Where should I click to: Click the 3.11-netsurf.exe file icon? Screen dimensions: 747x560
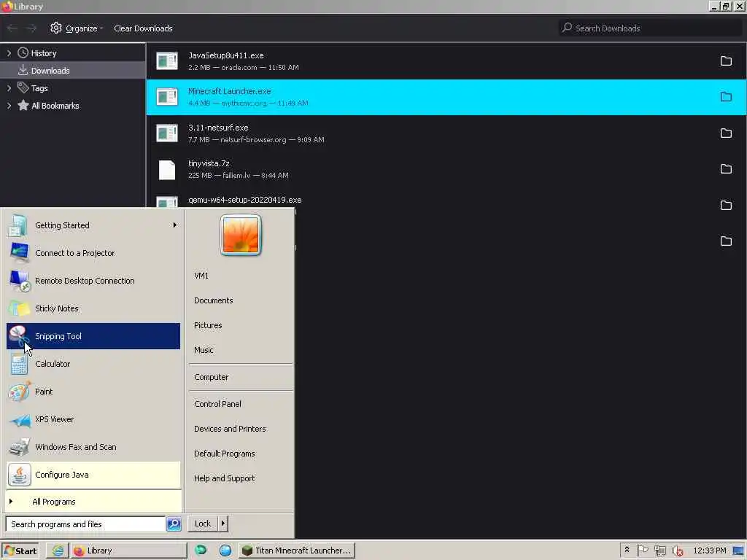click(167, 133)
